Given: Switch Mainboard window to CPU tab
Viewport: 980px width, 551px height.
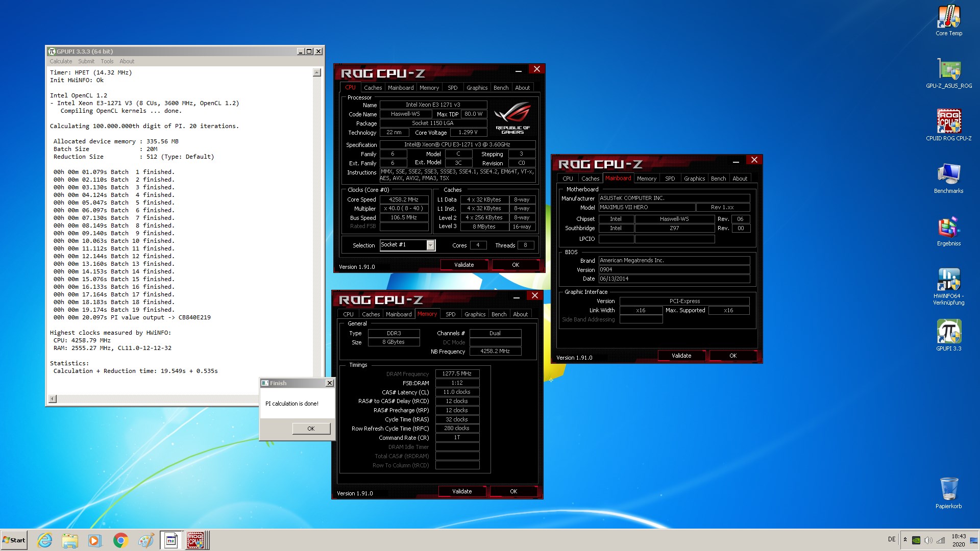Looking at the screenshot, I should 568,179.
